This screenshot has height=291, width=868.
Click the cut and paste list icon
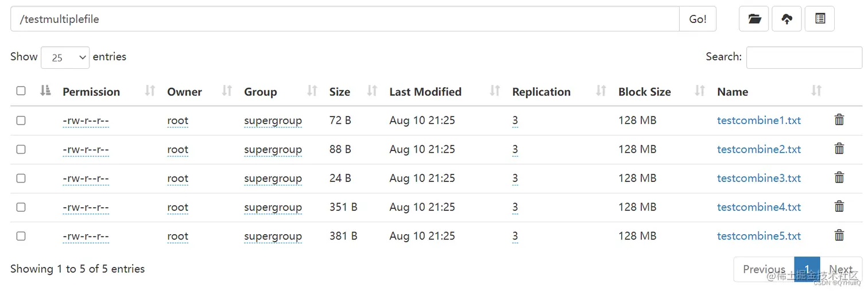click(x=820, y=19)
